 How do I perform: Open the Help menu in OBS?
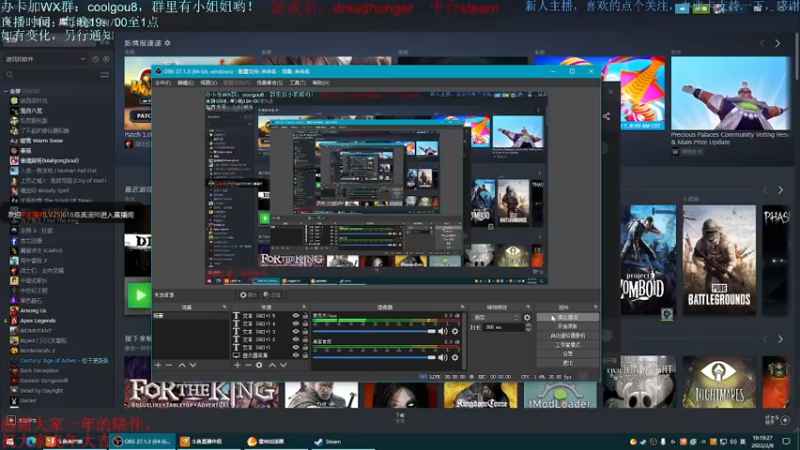click(321, 83)
